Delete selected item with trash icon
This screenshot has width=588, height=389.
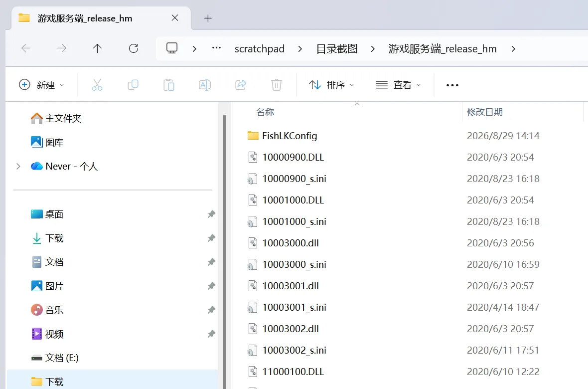tap(277, 85)
